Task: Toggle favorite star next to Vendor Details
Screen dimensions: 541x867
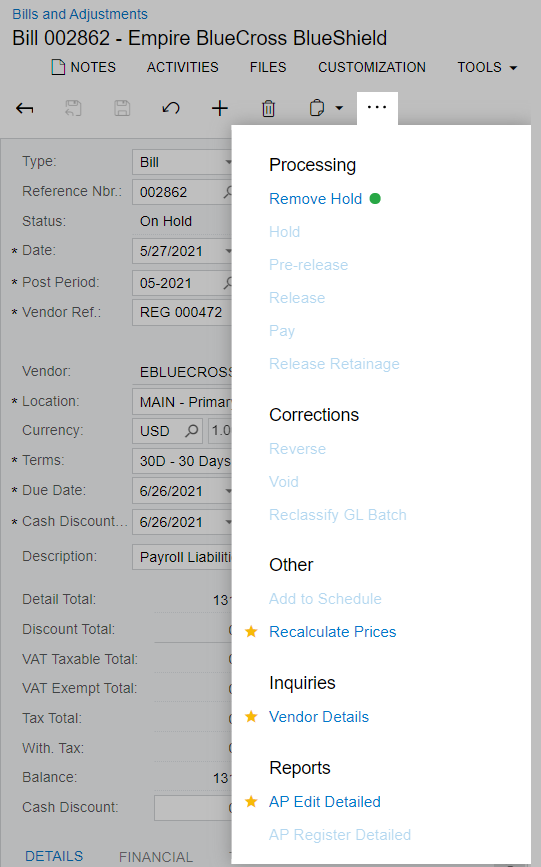Action: (x=251, y=717)
